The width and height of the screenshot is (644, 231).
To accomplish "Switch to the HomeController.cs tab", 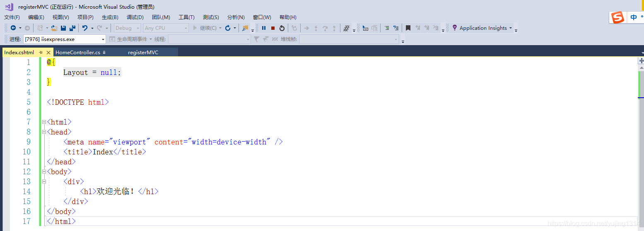I will tap(78, 53).
